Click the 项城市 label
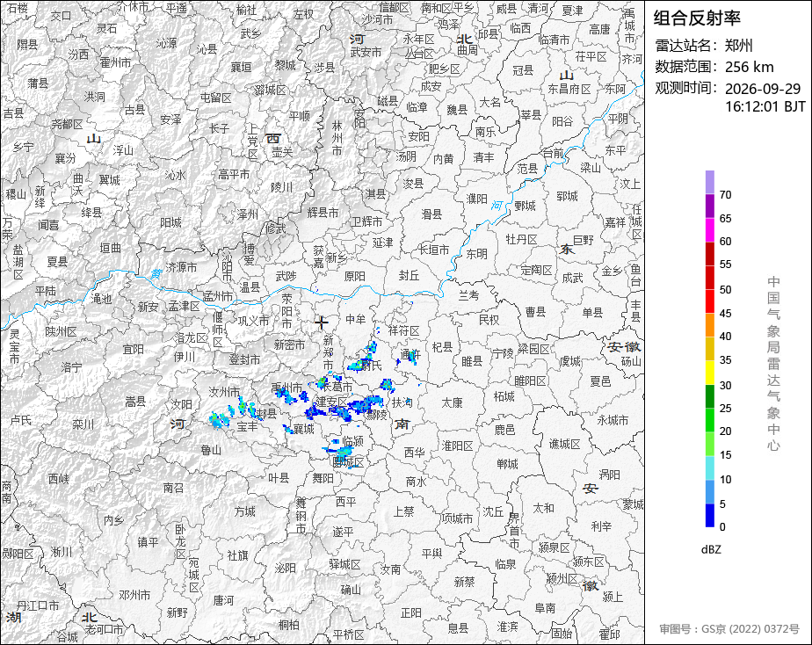 (457, 518)
